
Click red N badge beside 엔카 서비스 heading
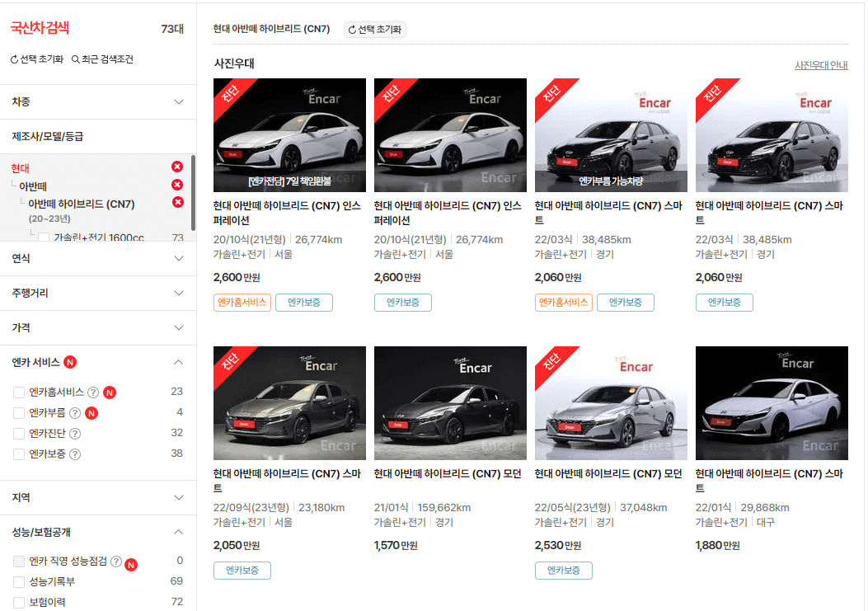(70, 362)
